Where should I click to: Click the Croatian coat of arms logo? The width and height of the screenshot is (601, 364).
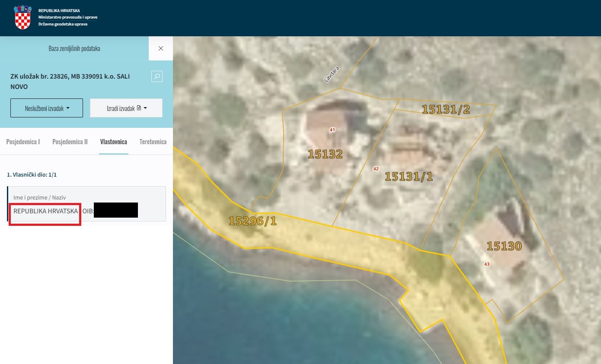[x=22, y=18]
